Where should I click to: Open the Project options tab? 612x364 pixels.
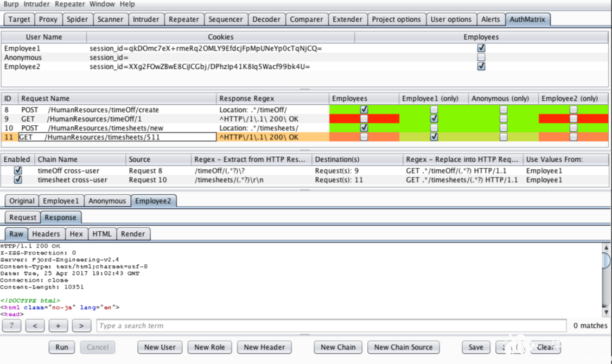[396, 19]
